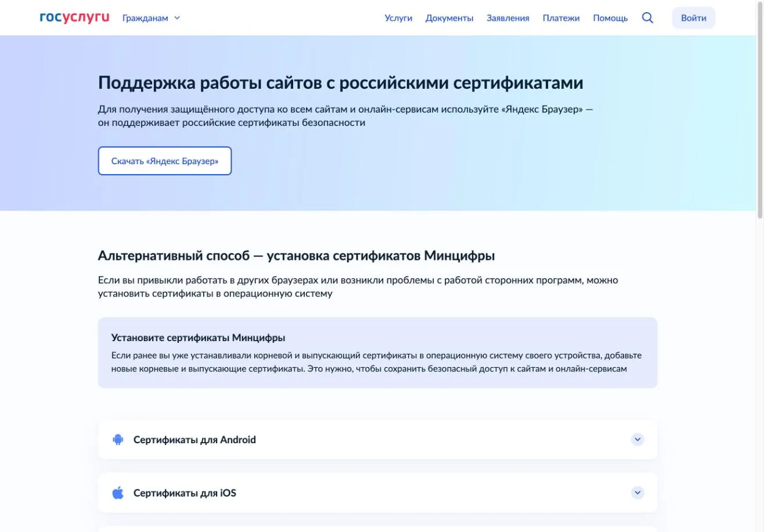Image resolution: width=764 pixels, height=532 pixels.
Task: Select Платежи in the header
Action: coord(561,18)
